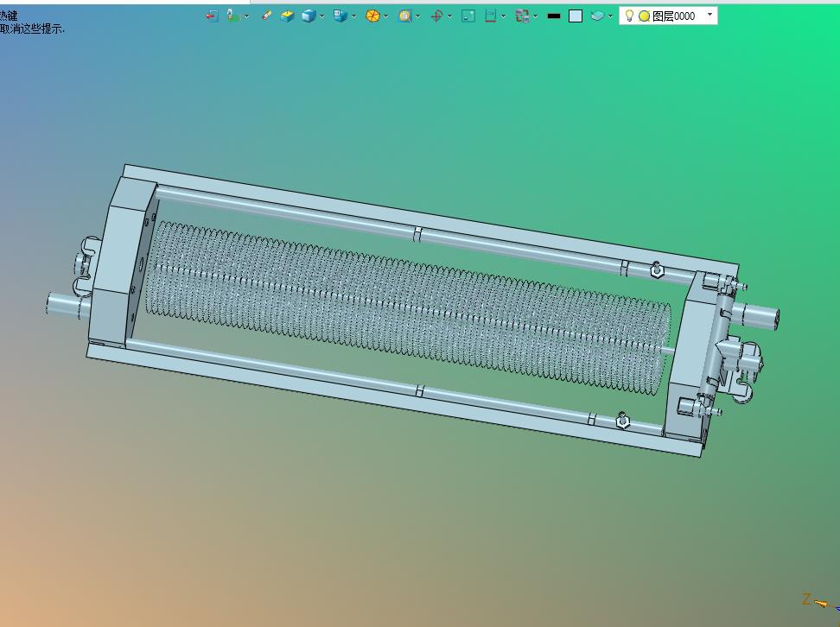Expand the shaded cube display mode dropdown
840x627 pixels.
(x=322, y=16)
